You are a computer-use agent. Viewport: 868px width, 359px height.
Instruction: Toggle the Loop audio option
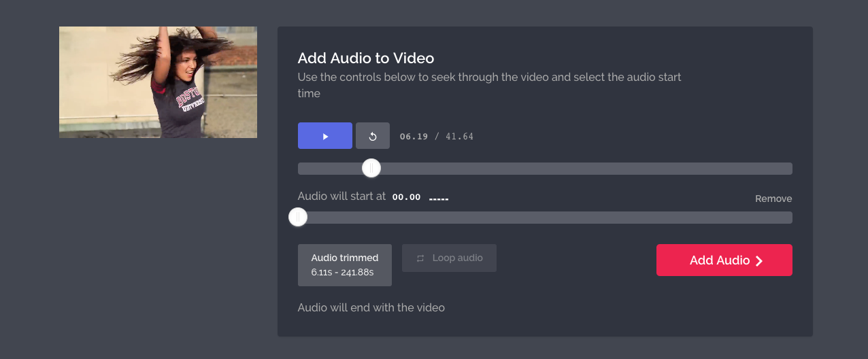pyautogui.click(x=449, y=258)
